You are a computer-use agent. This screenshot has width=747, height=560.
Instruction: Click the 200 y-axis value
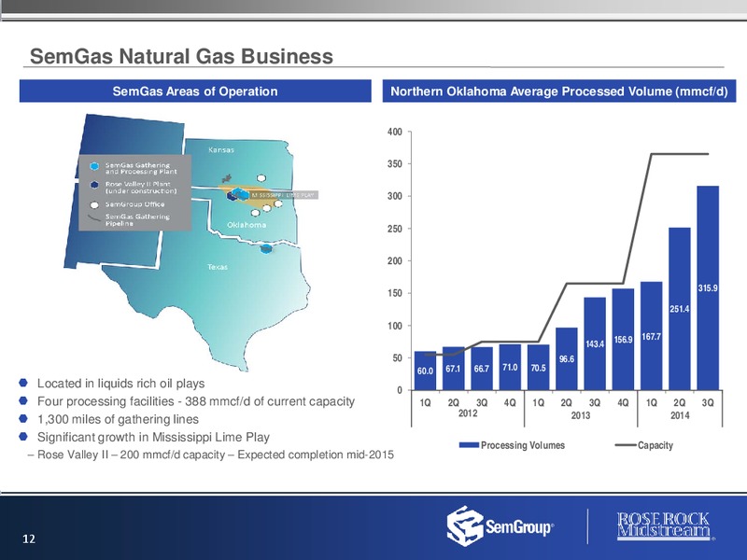[394, 261]
